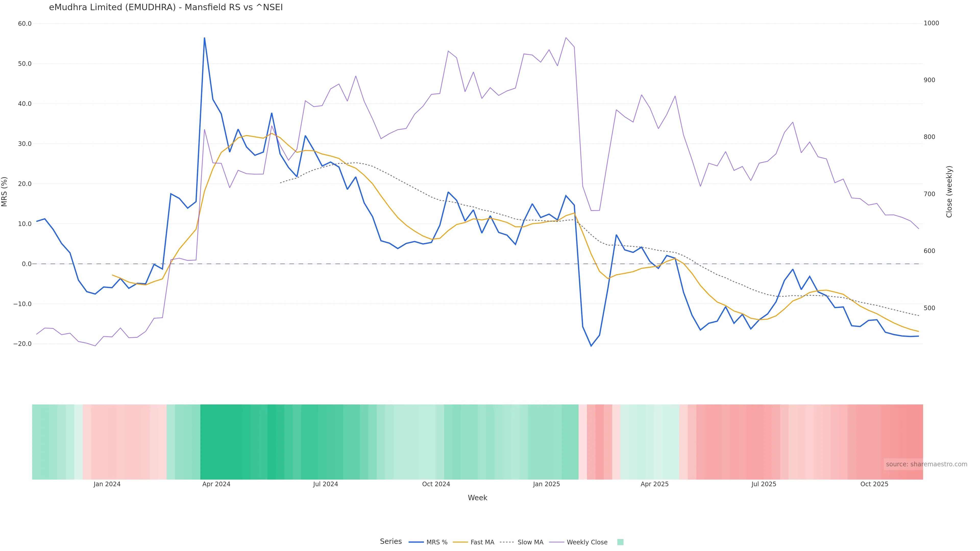Select the Jan 2024 x-axis tick label
Viewport: 980px width, 551px height.
107,484
